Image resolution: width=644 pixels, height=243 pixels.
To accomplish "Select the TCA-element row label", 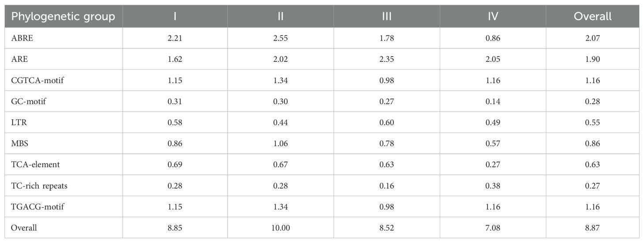I will pos(35,165).
